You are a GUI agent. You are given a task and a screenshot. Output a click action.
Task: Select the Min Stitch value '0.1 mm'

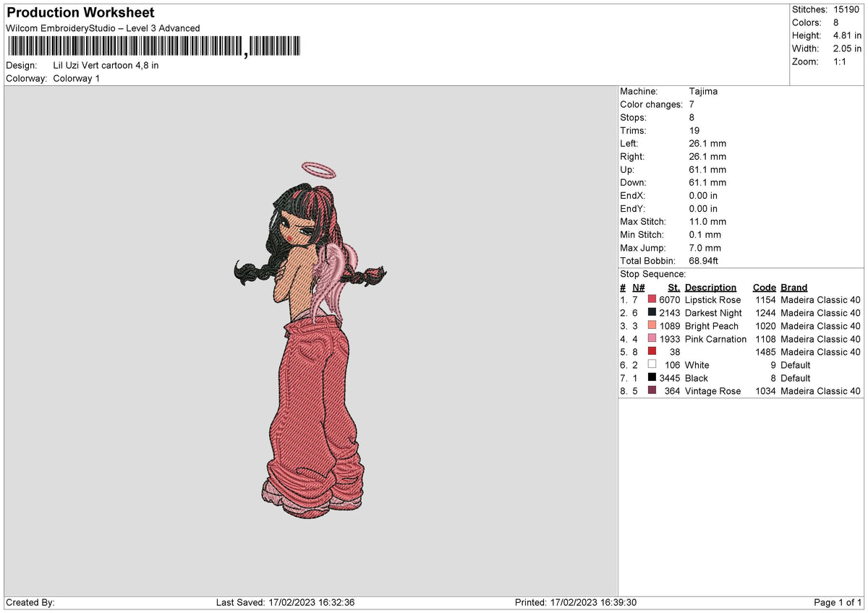click(x=705, y=234)
